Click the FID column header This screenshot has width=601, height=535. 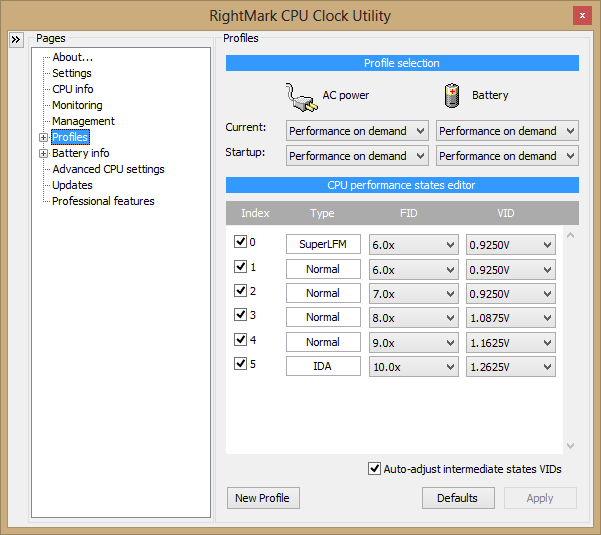point(409,213)
